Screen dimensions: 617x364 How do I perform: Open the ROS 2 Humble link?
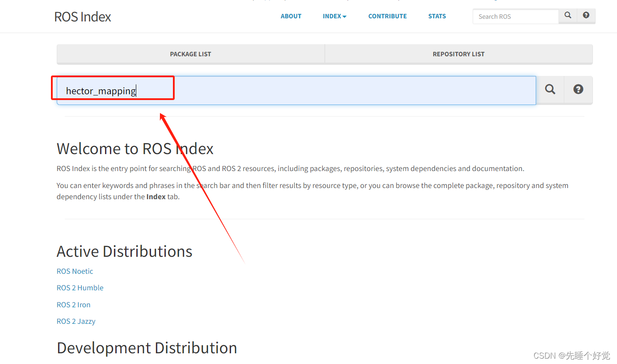pos(80,288)
